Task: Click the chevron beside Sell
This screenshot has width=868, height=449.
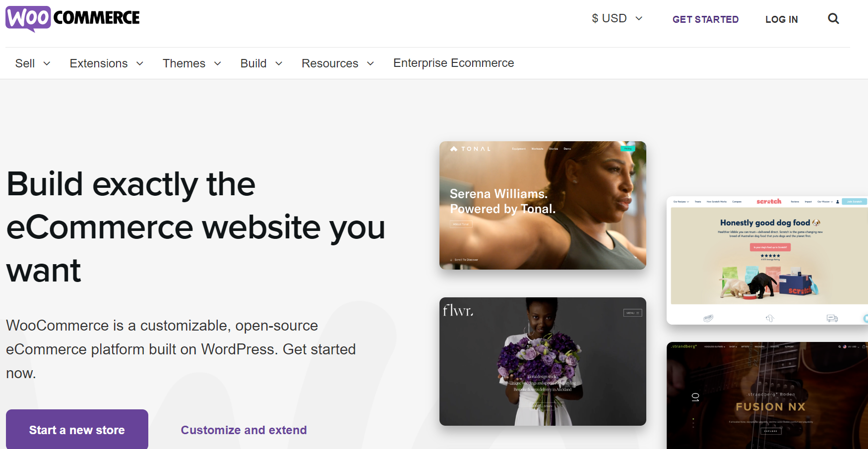Action: click(x=47, y=63)
